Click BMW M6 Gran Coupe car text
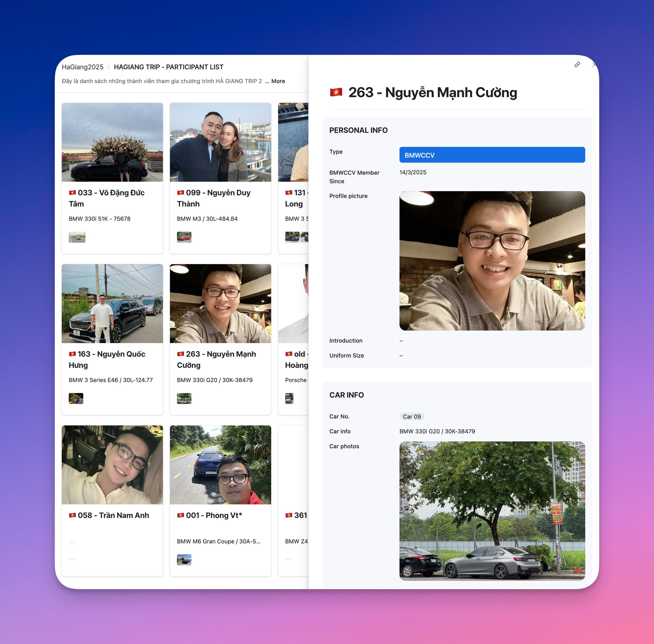The height and width of the screenshot is (644, 654). tap(219, 542)
